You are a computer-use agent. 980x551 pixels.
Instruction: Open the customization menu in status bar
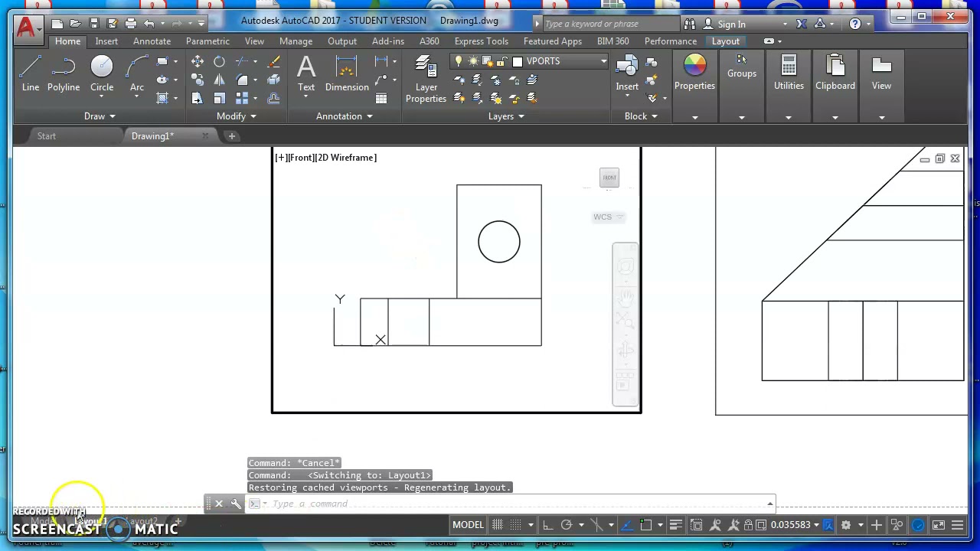coord(957,525)
